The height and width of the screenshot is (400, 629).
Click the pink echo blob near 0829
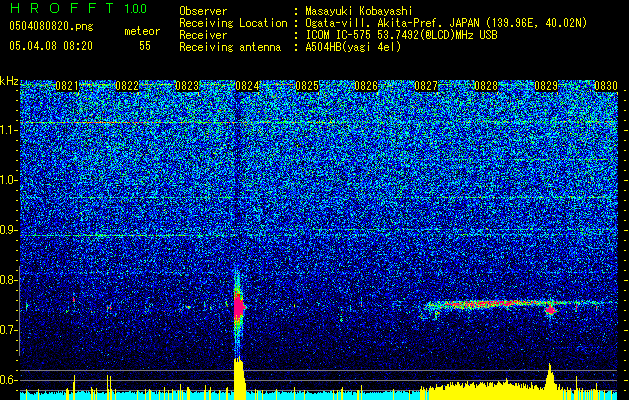pyautogui.click(x=550, y=310)
